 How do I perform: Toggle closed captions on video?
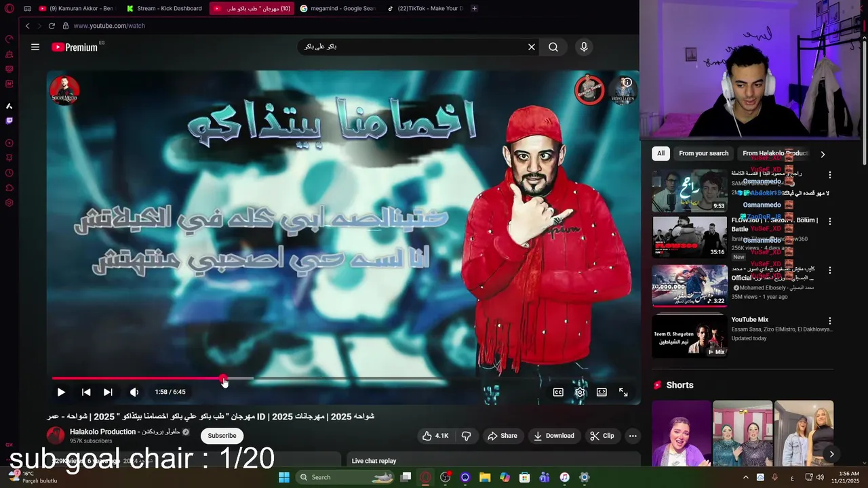tap(558, 392)
